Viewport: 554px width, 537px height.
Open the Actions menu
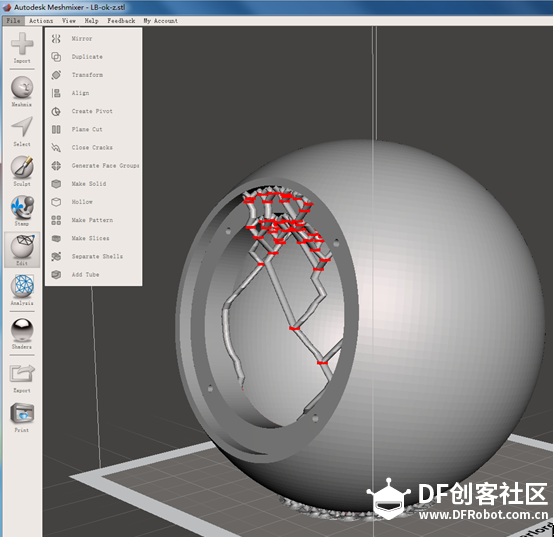pos(41,21)
